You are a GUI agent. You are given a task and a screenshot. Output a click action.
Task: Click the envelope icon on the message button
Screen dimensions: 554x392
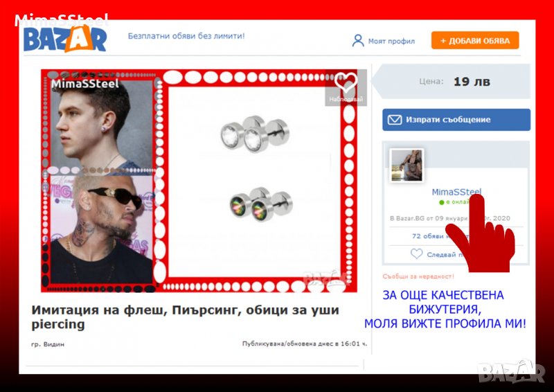[x=394, y=120]
